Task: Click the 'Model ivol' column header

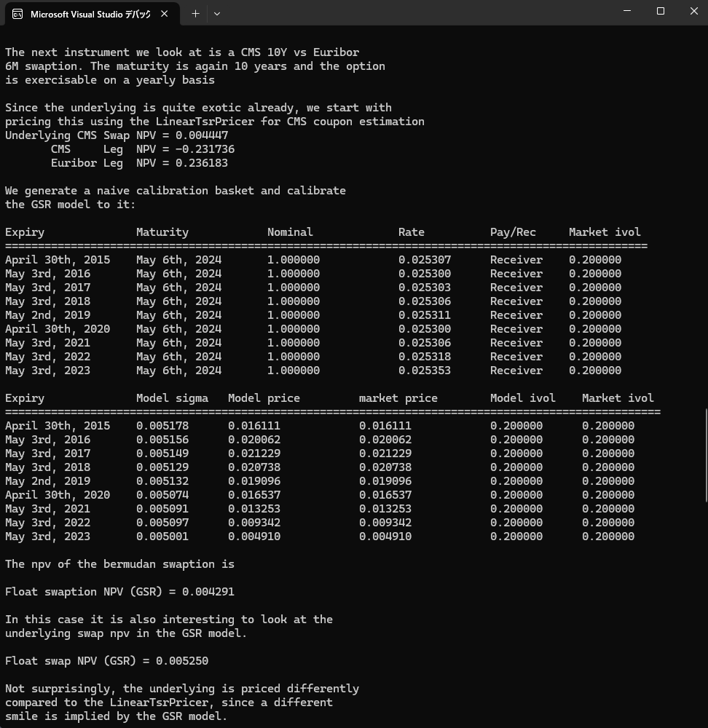Action: [x=523, y=398]
